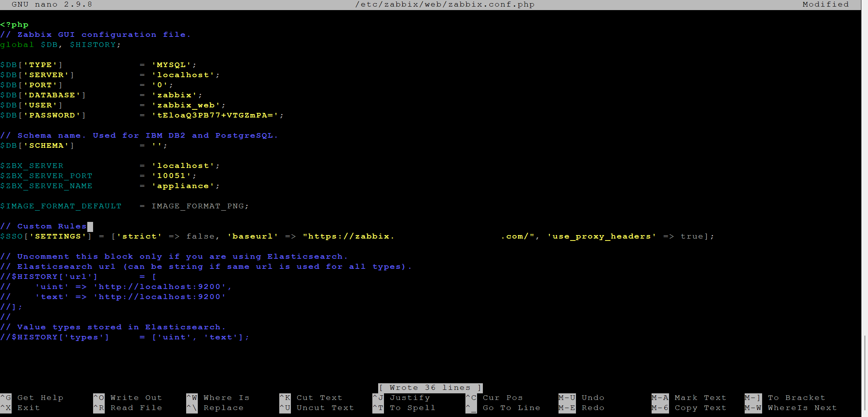Place cursor on the $DB['USER'] key
Screen dimensions: 868x417
[31, 105]
